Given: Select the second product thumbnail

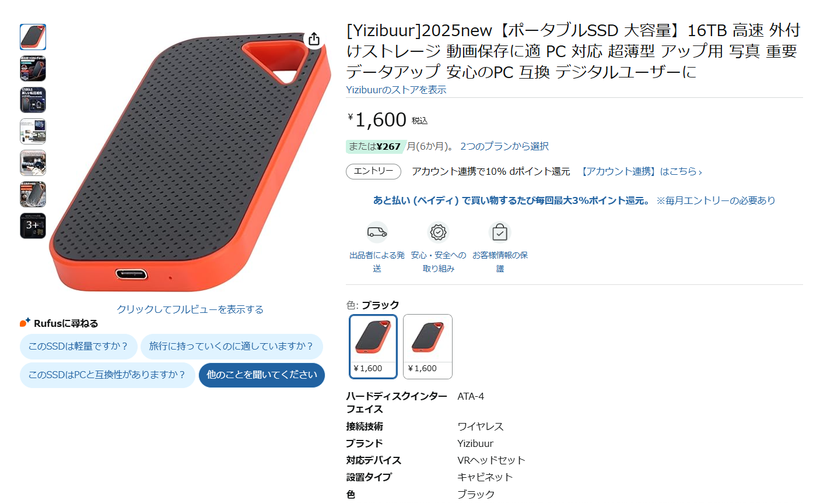Looking at the screenshot, I should coord(33,68).
